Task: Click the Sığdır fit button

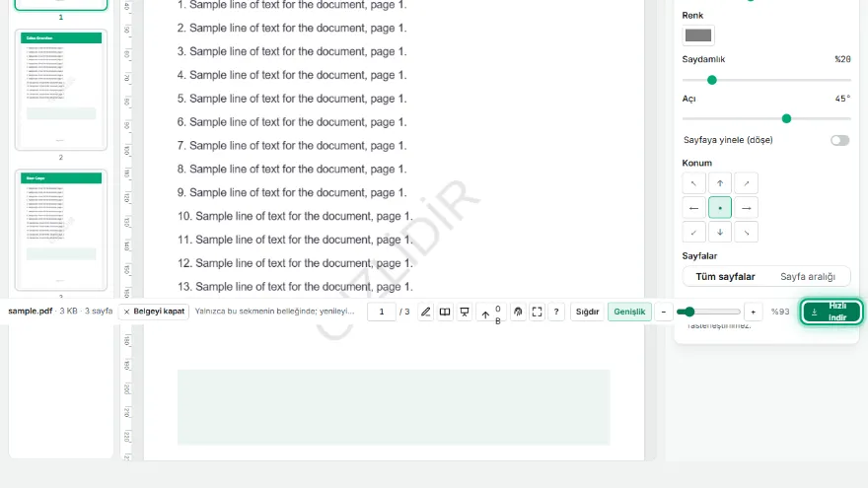Action: 587,312
